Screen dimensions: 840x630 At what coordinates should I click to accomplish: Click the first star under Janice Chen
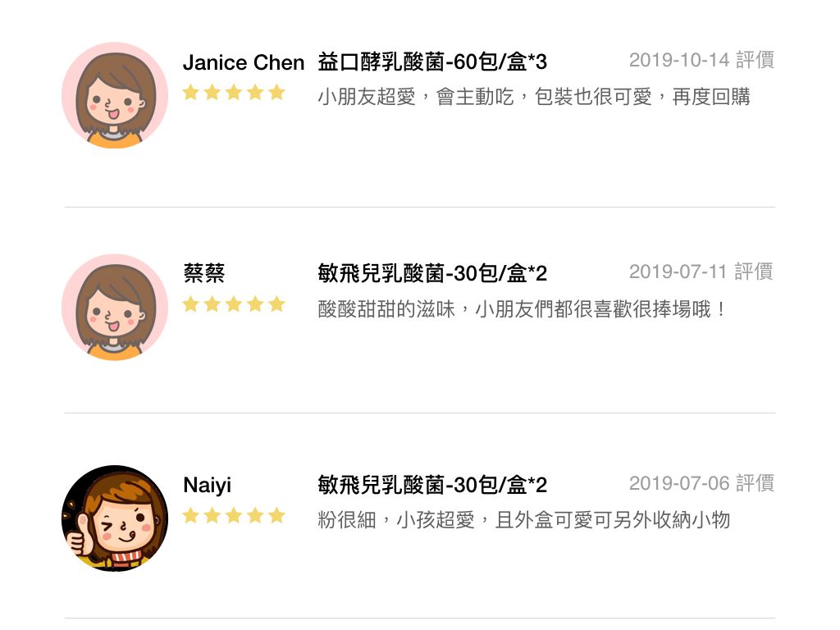pyautogui.click(x=190, y=93)
